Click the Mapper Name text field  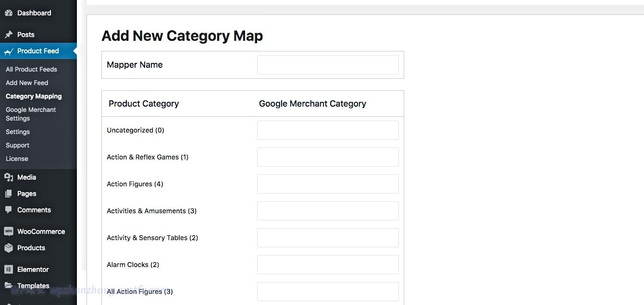328,65
